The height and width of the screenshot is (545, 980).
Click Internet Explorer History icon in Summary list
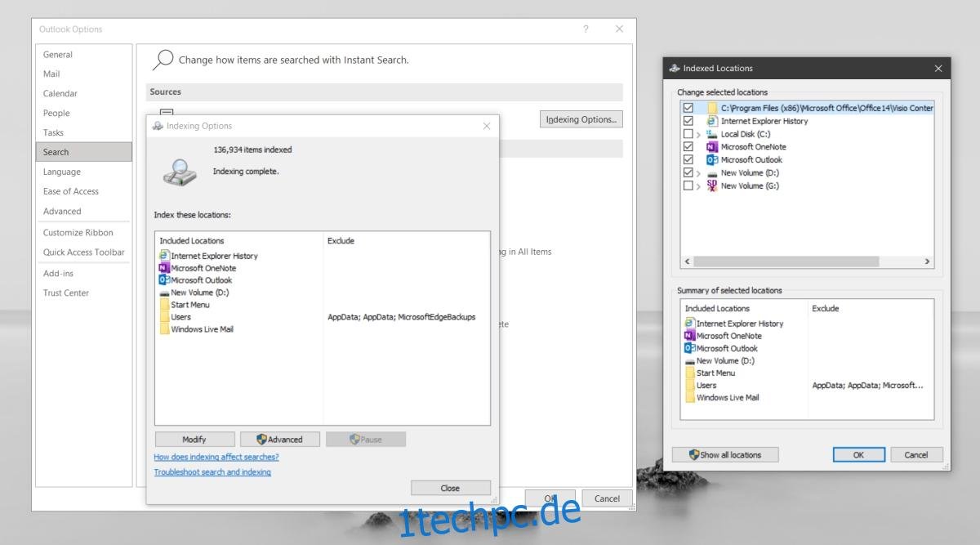(690, 324)
